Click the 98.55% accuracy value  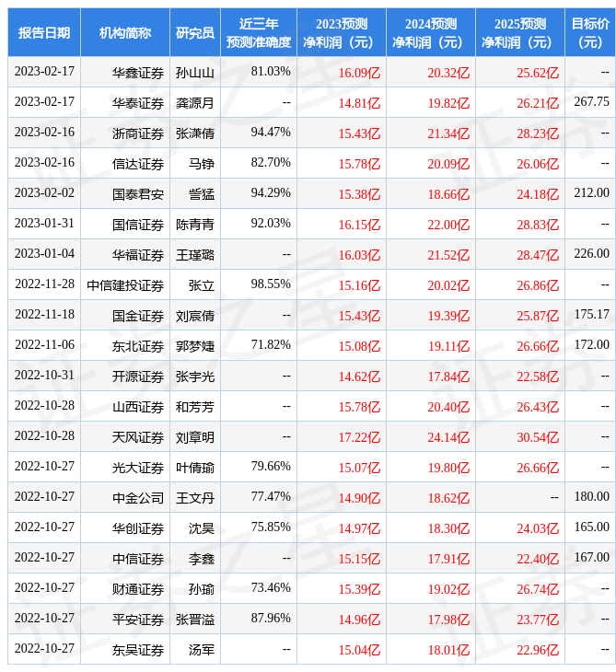(271, 284)
